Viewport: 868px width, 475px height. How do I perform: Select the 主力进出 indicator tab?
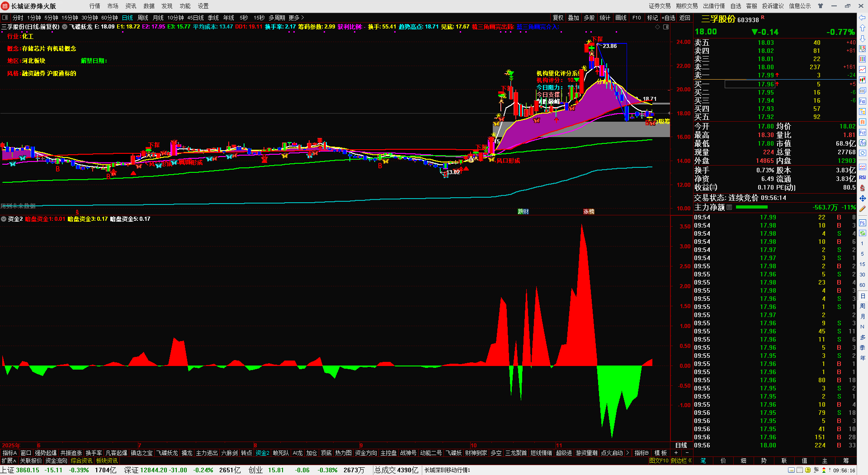tap(207, 453)
